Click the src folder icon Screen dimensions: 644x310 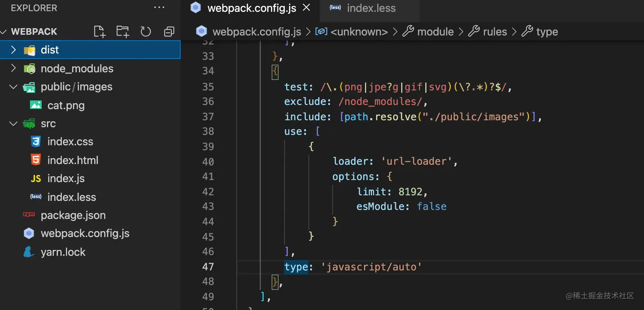coord(29,124)
